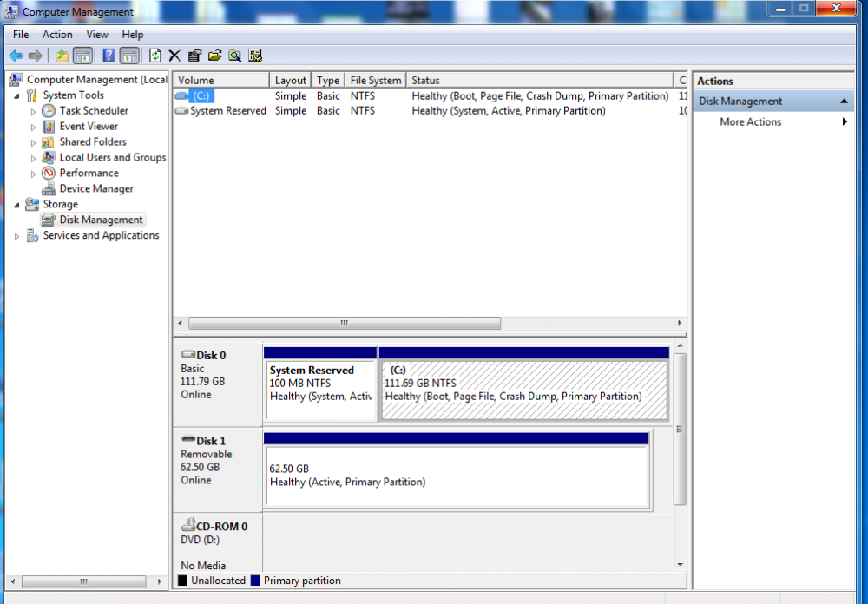Expand the Shared Folders node

33,143
